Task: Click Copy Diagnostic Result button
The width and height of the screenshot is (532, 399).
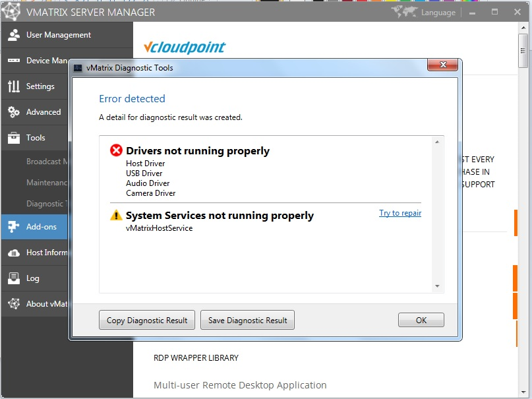Action: pyautogui.click(x=147, y=320)
